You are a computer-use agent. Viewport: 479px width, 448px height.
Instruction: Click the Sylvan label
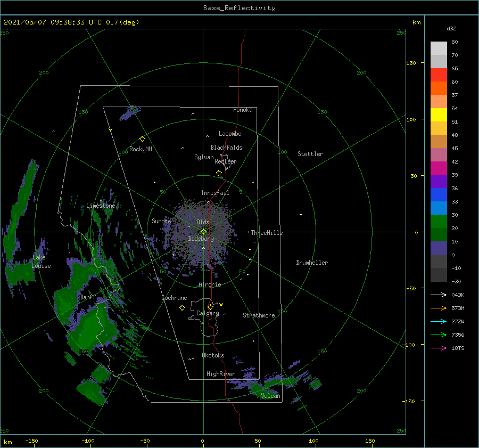204,157
